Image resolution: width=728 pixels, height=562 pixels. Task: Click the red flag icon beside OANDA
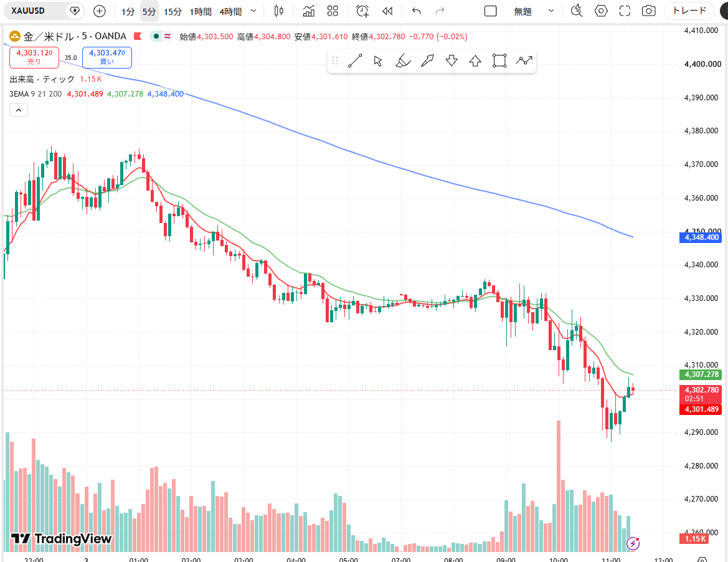(138, 36)
